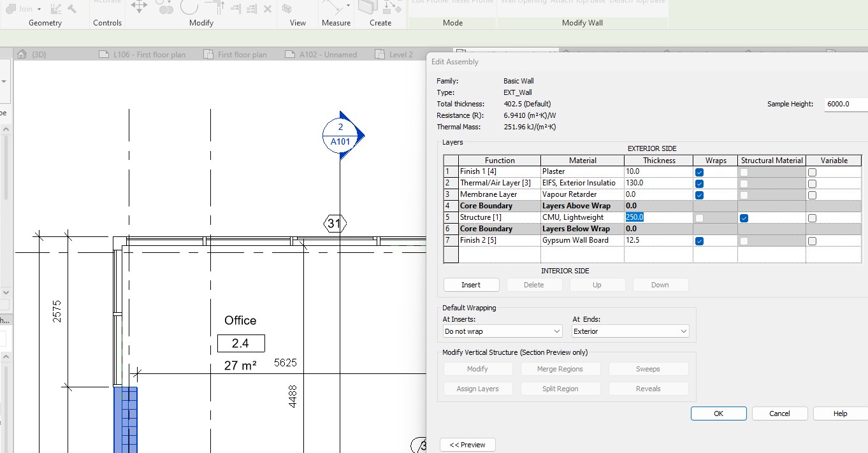Screen dimensions: 868x453
Task: Enable Variable for CMU Lightweight layer
Action: (x=812, y=218)
